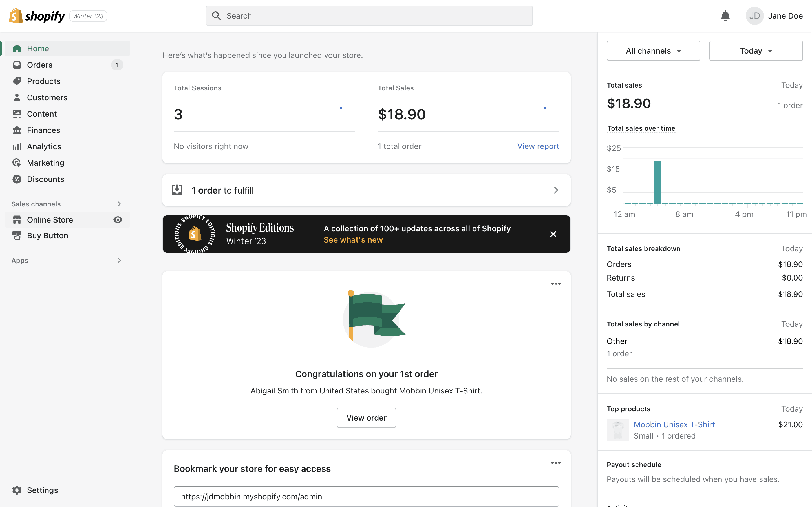Open the Today date range dropdown
Screen dimensions: 812x507
click(x=756, y=51)
